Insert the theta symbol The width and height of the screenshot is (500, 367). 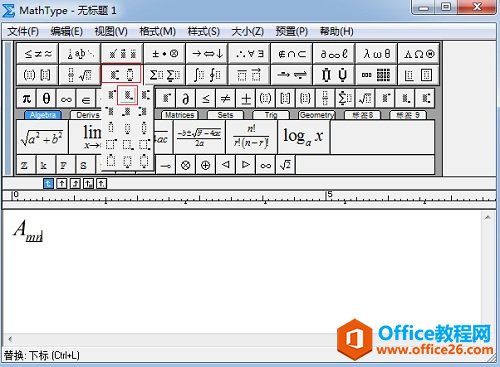[46, 98]
